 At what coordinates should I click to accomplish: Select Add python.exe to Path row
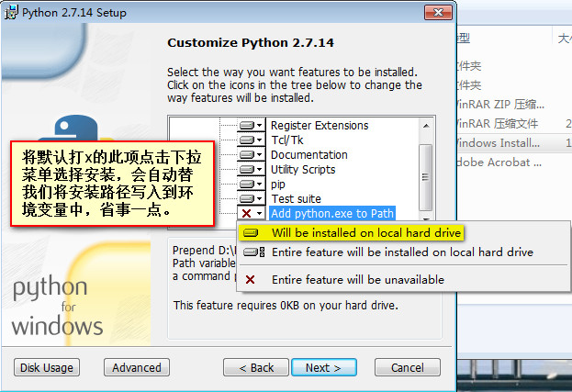pyautogui.click(x=332, y=213)
